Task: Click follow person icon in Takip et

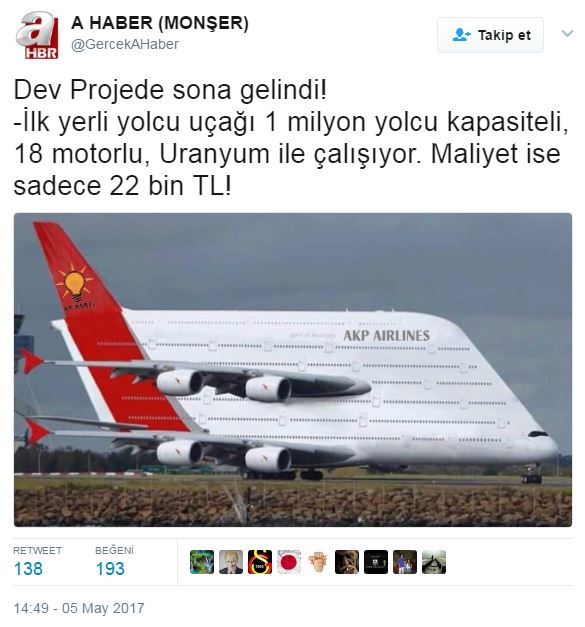Action: [x=461, y=35]
